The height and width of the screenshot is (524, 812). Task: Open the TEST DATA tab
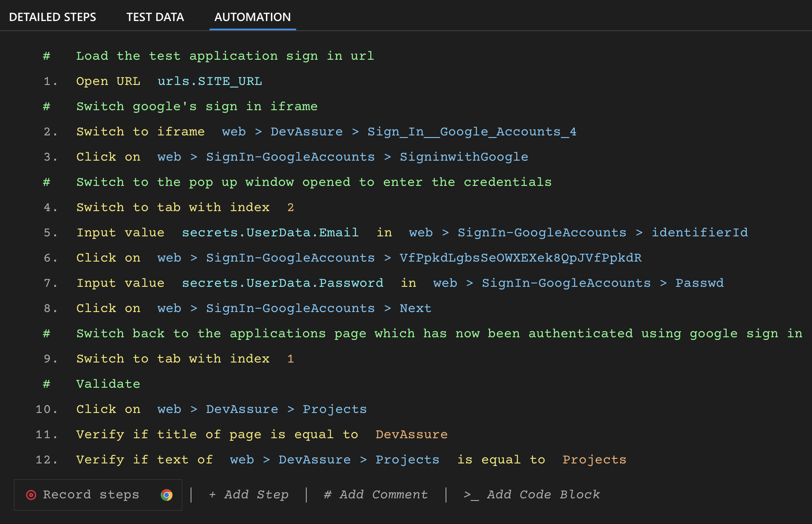pos(155,17)
